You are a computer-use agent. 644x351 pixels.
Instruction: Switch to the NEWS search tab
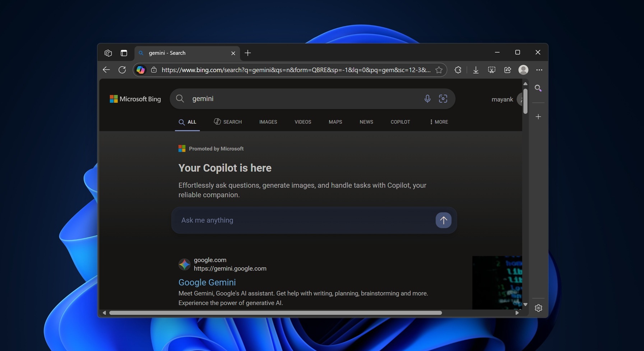coord(366,122)
